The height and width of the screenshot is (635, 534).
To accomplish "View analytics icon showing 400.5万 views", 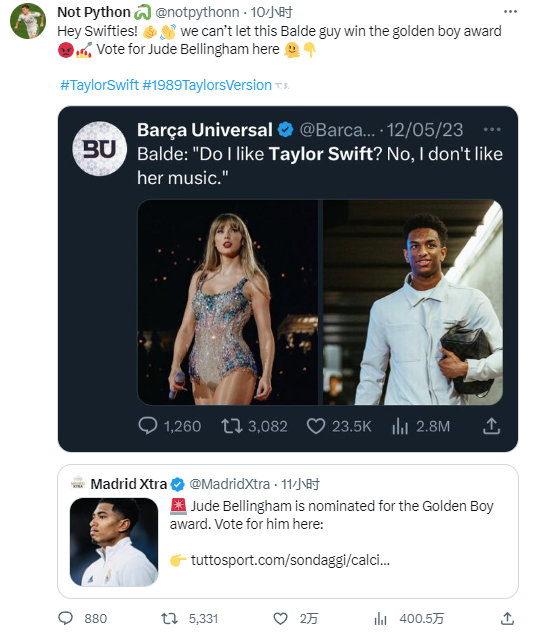I will pos(380,618).
